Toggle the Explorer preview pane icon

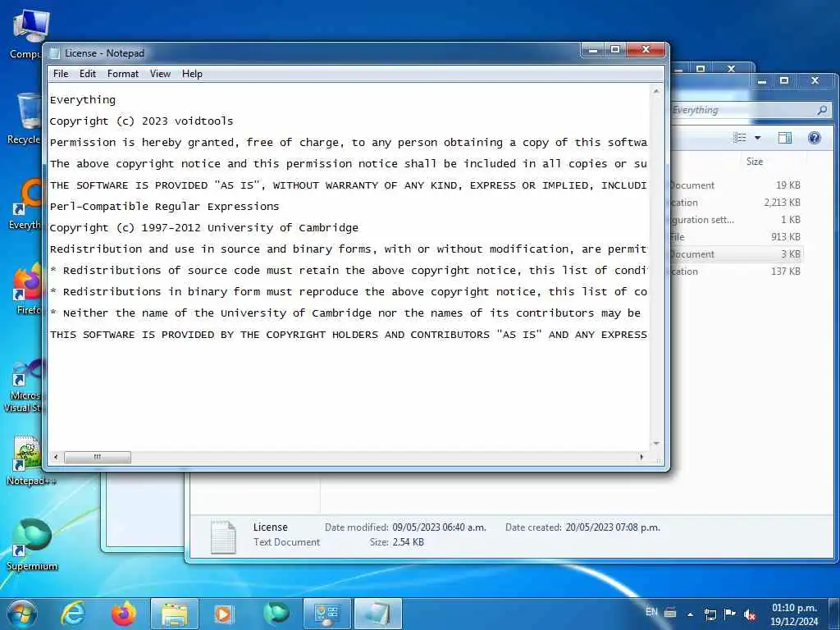pos(785,138)
